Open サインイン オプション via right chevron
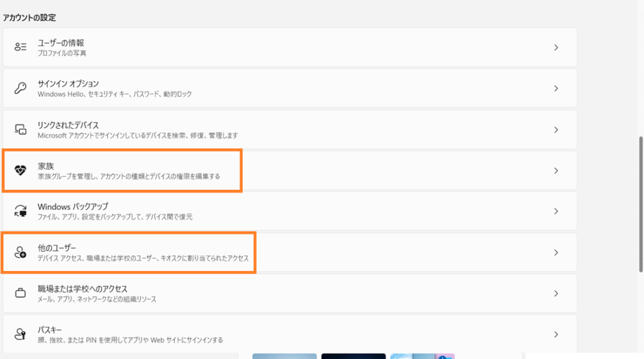The image size is (644, 359). (556, 88)
